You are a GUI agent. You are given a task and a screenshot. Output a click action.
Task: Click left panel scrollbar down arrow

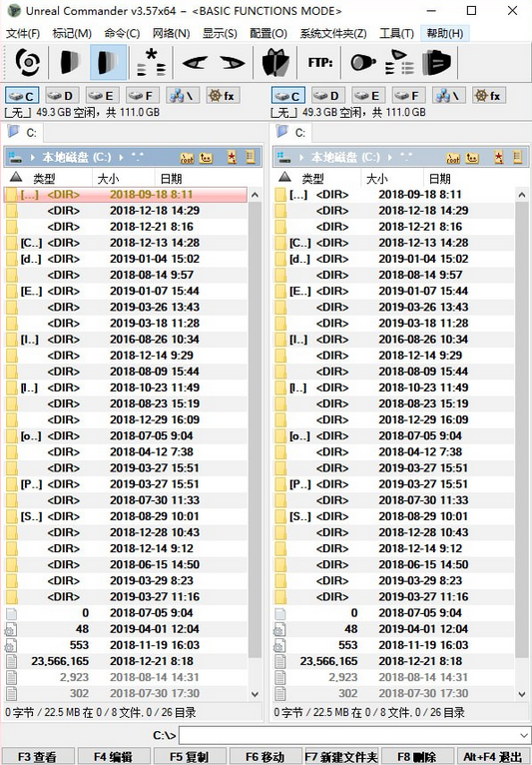coord(255,694)
